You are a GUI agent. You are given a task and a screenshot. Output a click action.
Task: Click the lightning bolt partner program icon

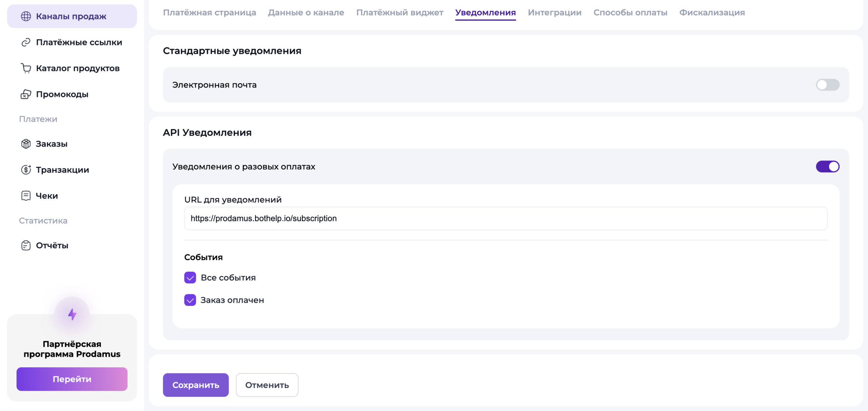click(72, 314)
